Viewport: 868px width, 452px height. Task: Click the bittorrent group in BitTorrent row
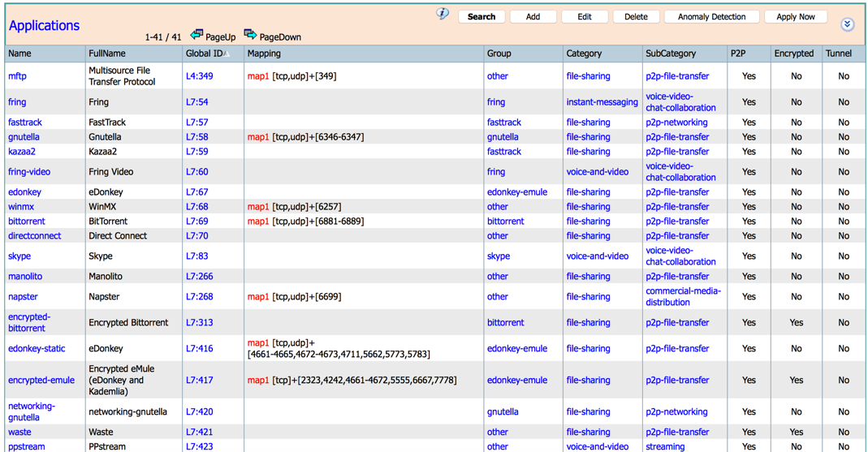[505, 222]
